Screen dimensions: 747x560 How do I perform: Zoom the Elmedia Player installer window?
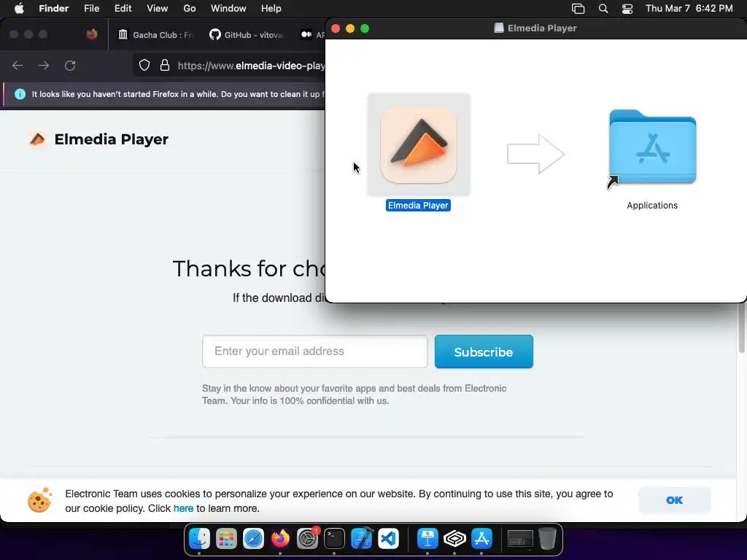pos(365,28)
